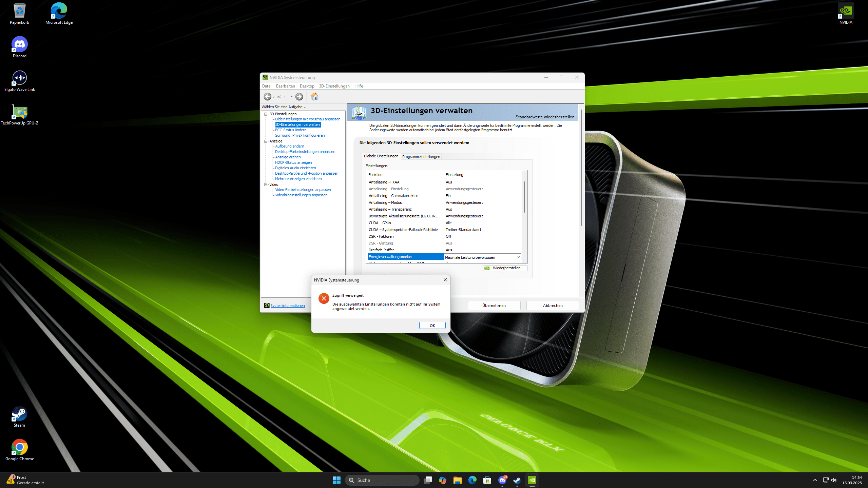Click the Forward arrow navigation icon
The height and width of the screenshot is (488, 868).
pyautogui.click(x=299, y=97)
